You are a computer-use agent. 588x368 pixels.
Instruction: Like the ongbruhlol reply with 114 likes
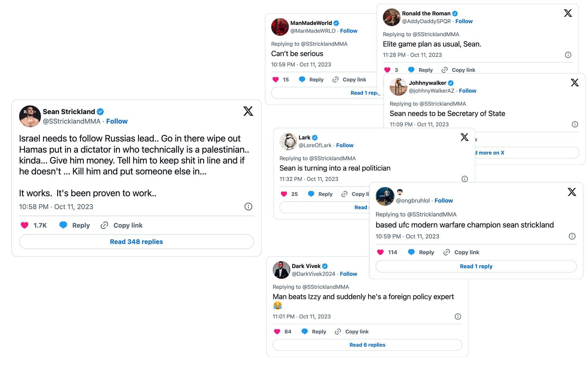[380, 252]
